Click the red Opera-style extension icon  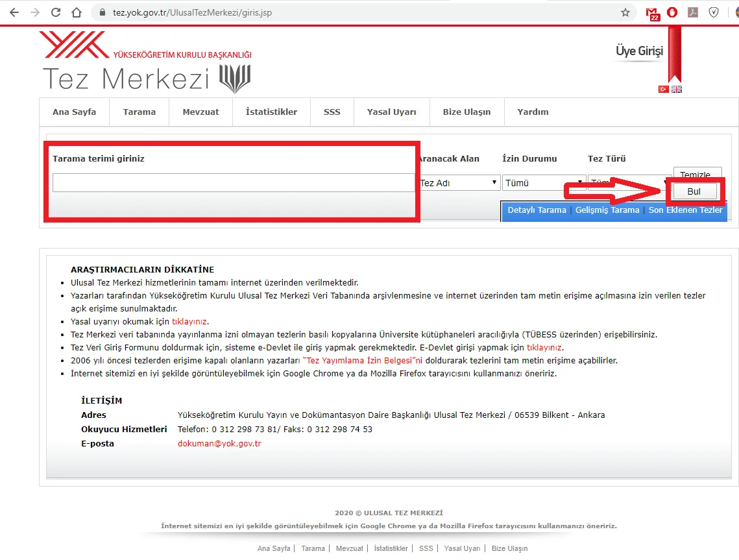click(x=673, y=13)
